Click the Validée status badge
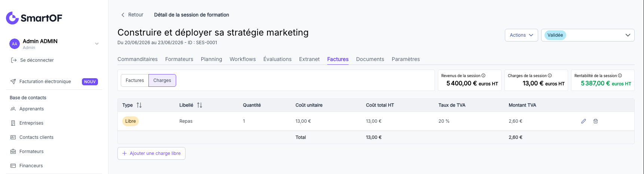 [555, 35]
